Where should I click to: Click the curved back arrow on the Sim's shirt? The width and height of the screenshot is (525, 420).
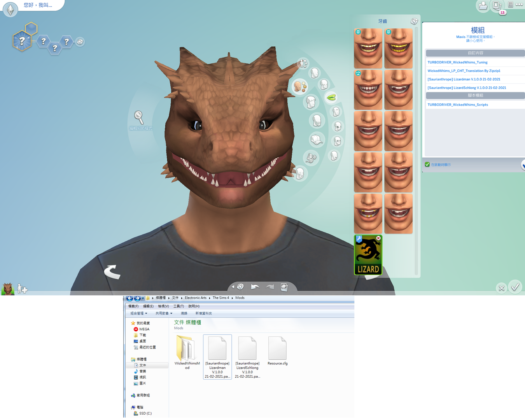click(112, 271)
